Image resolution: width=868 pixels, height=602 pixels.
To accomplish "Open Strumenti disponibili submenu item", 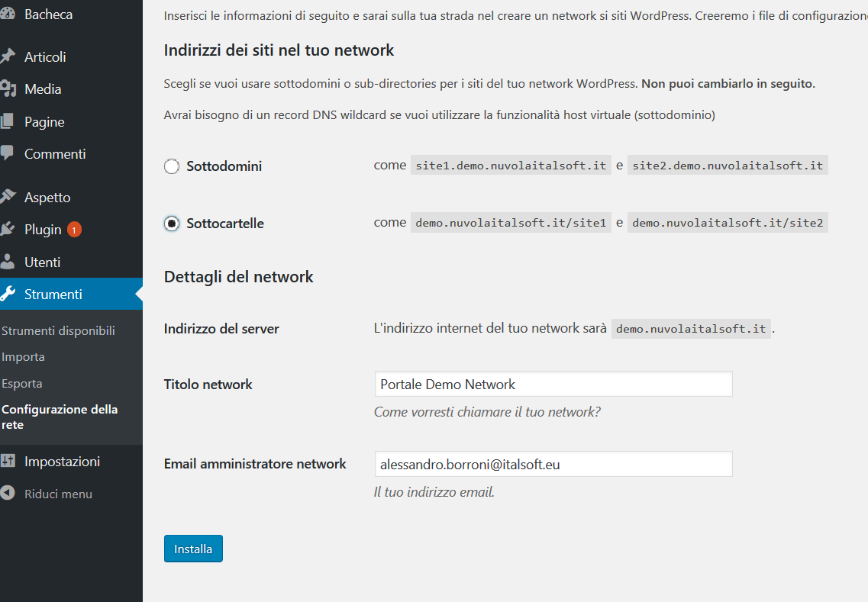I will tap(58, 331).
